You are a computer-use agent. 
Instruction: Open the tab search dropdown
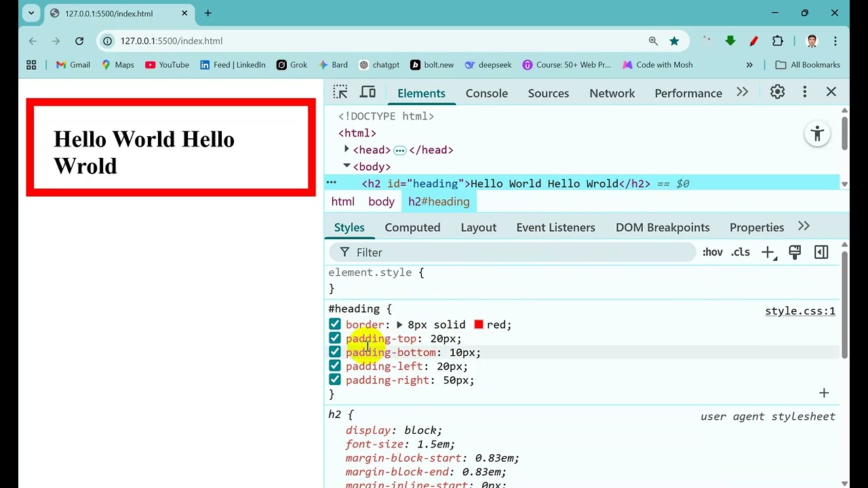tap(31, 13)
